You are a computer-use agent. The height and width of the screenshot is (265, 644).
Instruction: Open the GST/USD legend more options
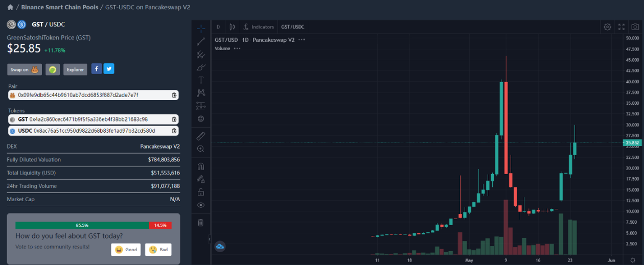(x=302, y=40)
